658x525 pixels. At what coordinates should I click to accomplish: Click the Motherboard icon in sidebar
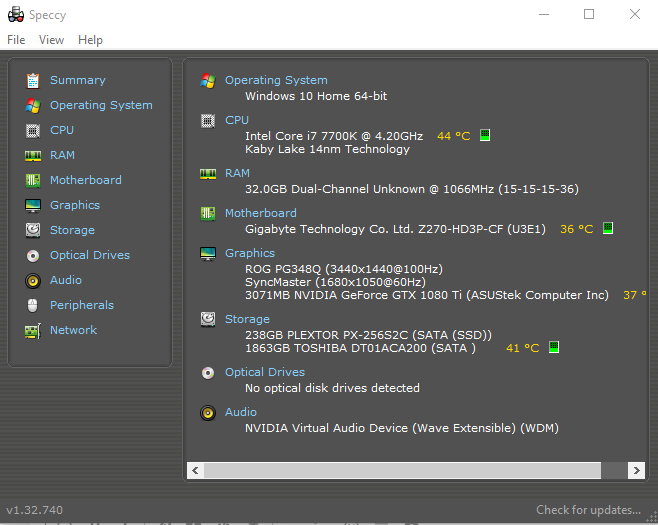point(33,181)
